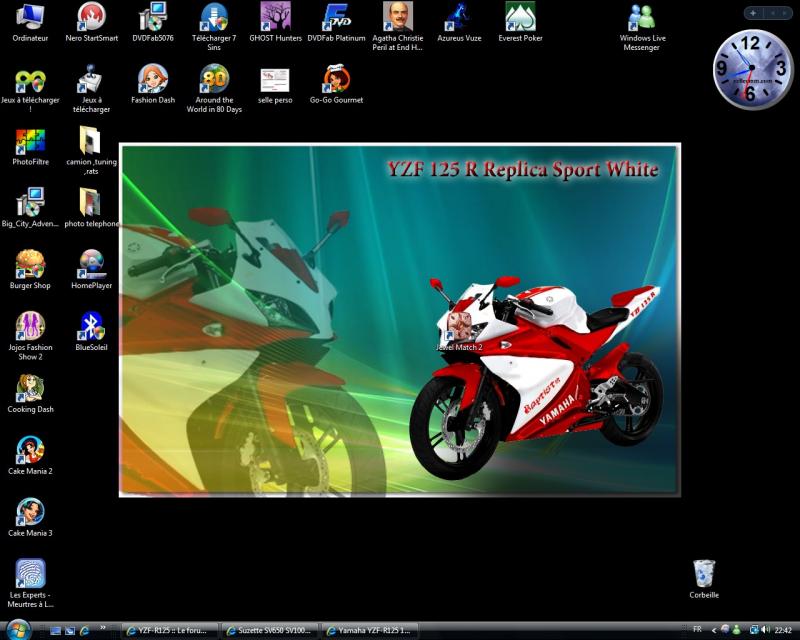Image resolution: width=800 pixels, height=640 pixels.
Task: Launch Cake Mania 3 shortcut
Action: 30,517
